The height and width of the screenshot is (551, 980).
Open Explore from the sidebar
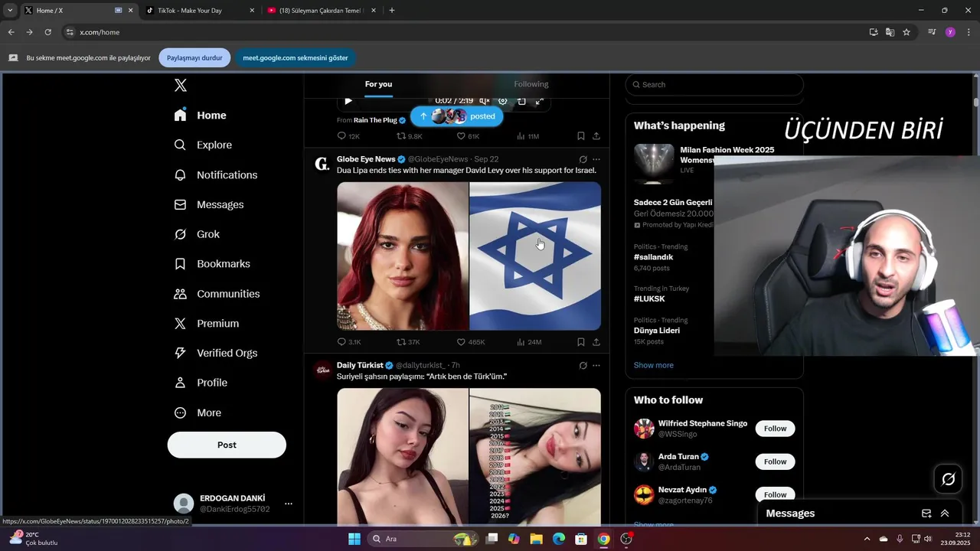[x=203, y=145]
